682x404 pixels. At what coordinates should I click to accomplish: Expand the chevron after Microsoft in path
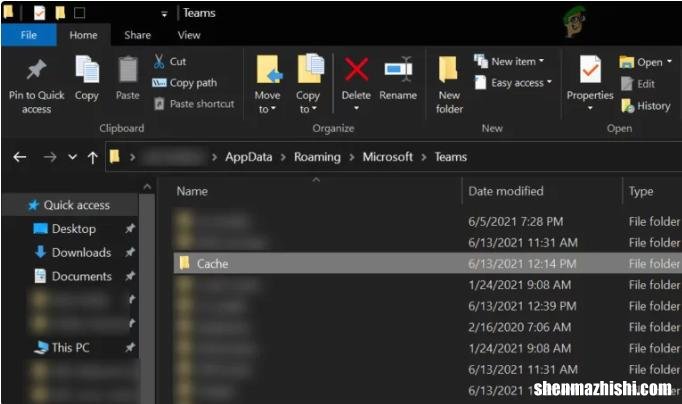(x=424, y=157)
